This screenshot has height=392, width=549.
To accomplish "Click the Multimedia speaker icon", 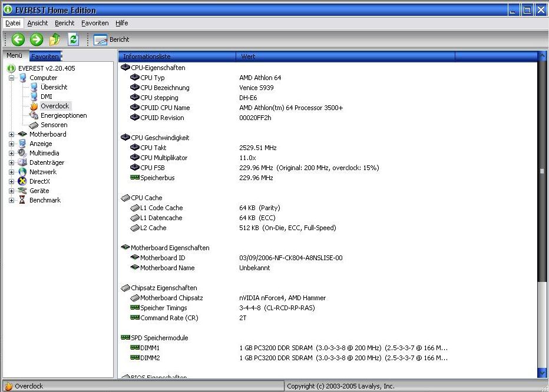I will click(x=22, y=153).
